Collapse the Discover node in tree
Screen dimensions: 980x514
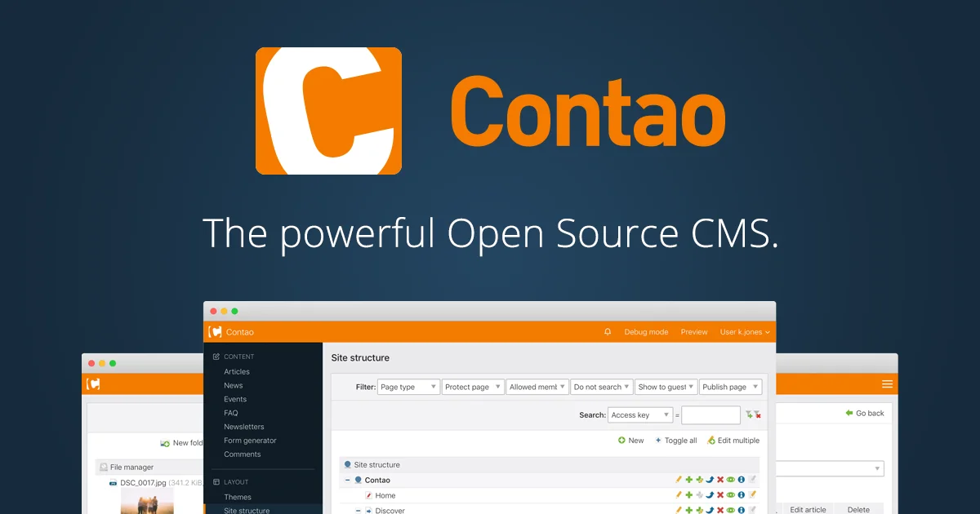click(x=358, y=511)
